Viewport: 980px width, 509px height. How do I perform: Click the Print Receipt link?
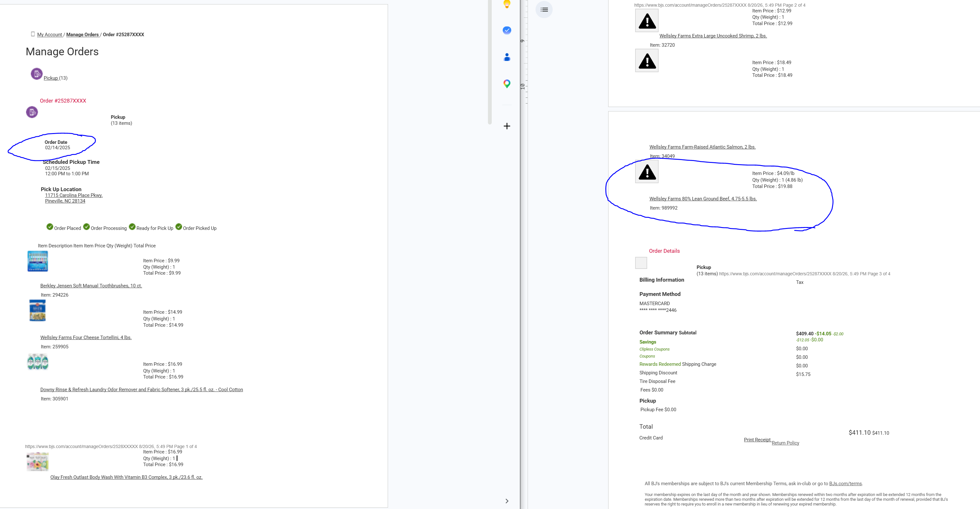click(757, 440)
